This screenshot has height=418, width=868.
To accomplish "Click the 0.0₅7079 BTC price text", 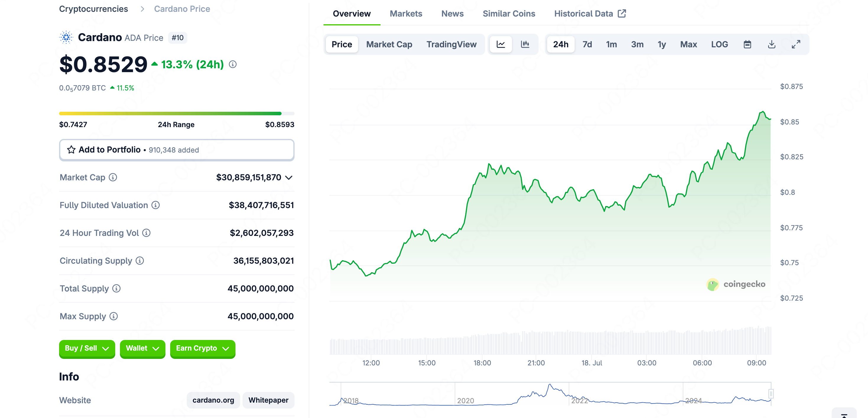I will pos(82,88).
